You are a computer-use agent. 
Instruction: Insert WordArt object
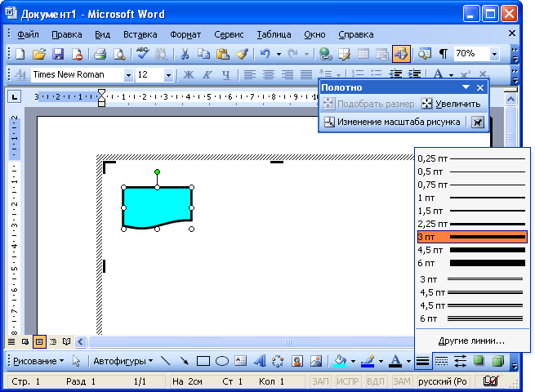(x=260, y=361)
